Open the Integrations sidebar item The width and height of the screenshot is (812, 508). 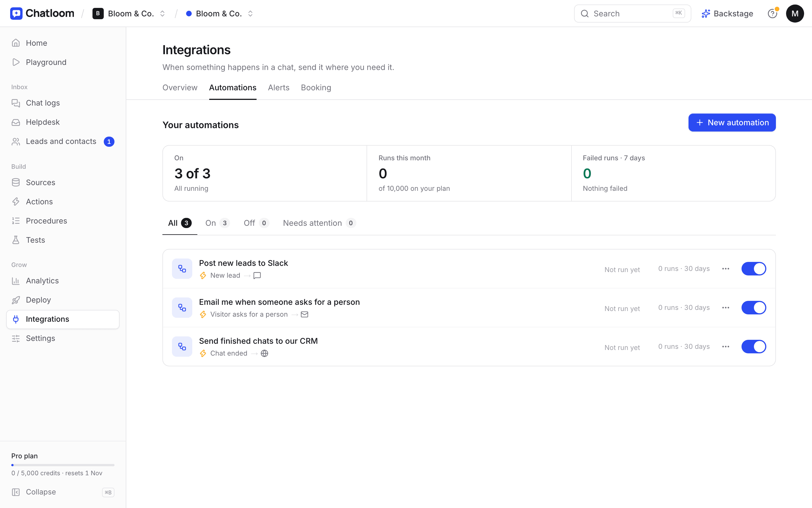point(63,319)
